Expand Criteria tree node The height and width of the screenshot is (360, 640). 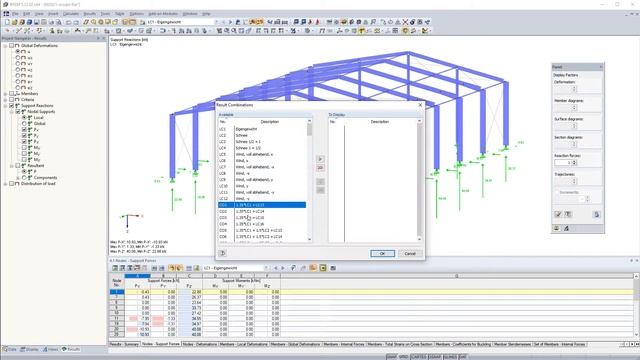coord(5,100)
